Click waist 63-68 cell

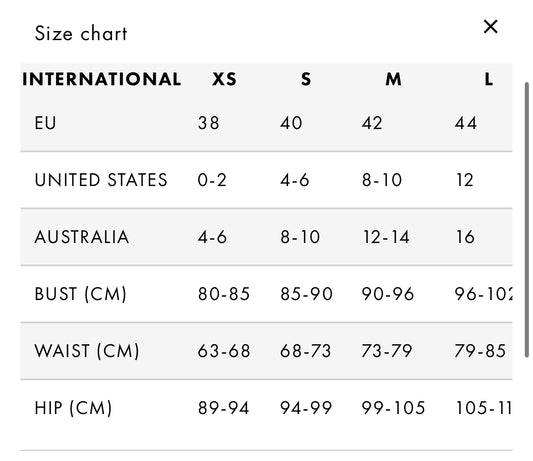pos(224,351)
